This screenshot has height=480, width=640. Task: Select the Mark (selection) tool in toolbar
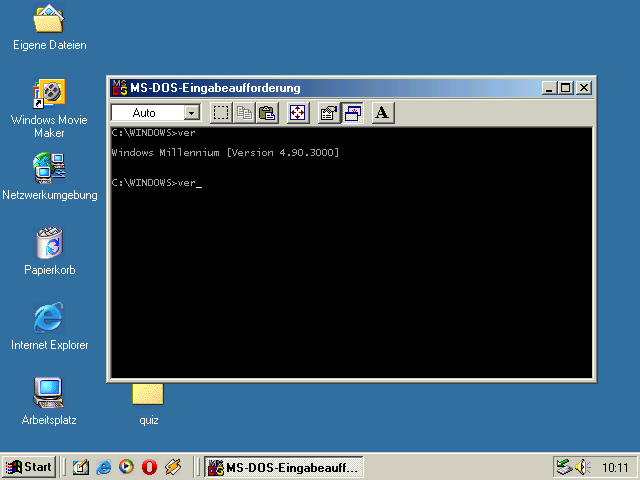pyautogui.click(x=221, y=113)
